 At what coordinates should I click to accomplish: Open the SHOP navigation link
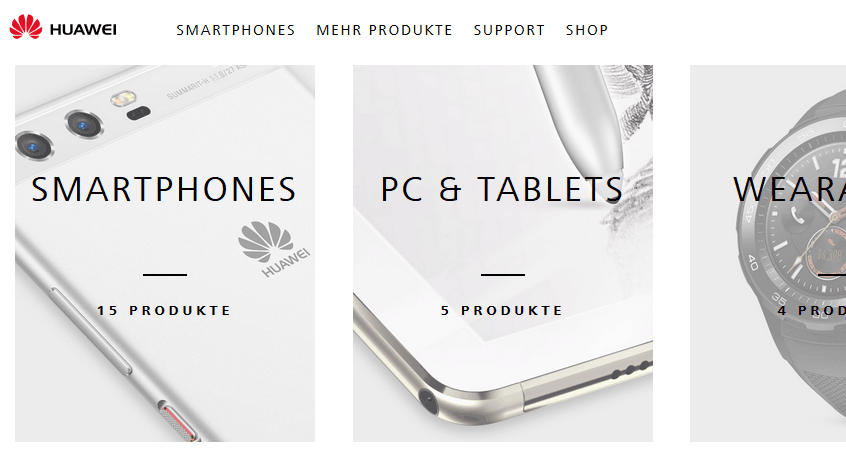coord(587,30)
